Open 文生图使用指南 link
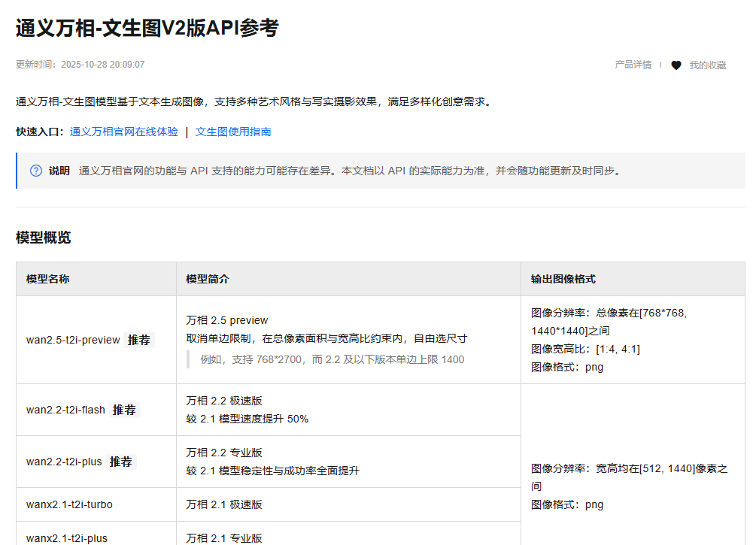756x545 pixels. pyautogui.click(x=233, y=132)
